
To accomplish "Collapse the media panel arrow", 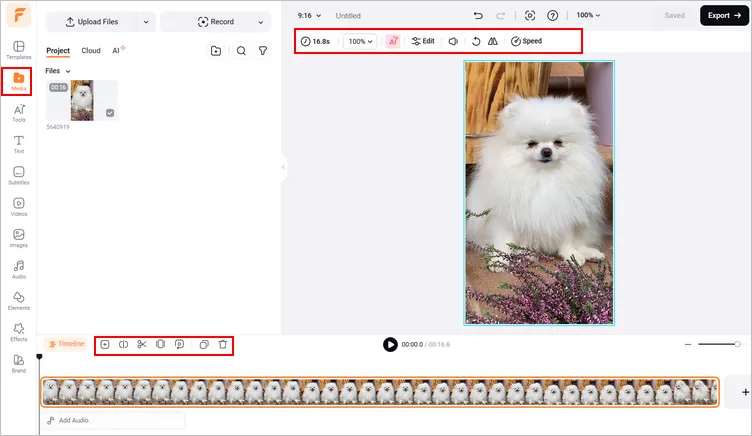I will coord(283,167).
